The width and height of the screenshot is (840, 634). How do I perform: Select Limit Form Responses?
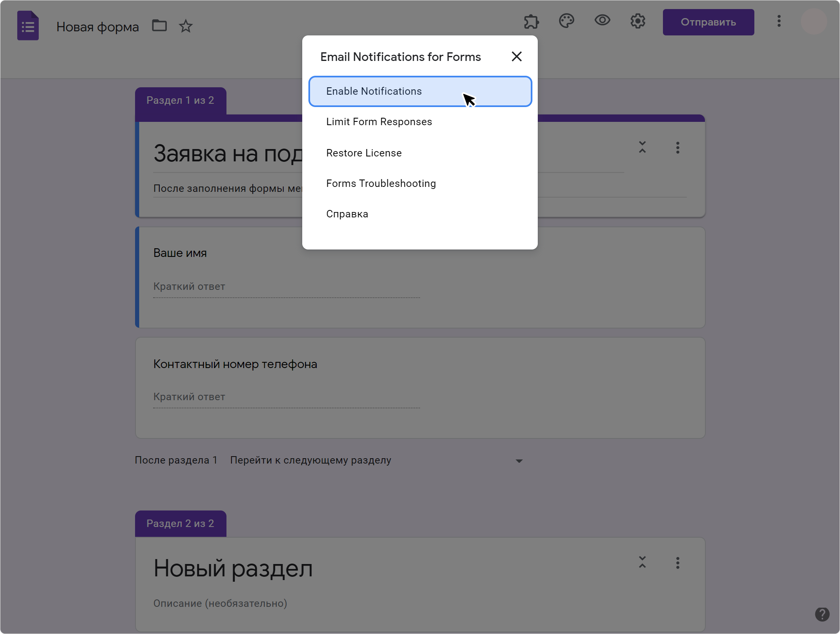click(379, 121)
